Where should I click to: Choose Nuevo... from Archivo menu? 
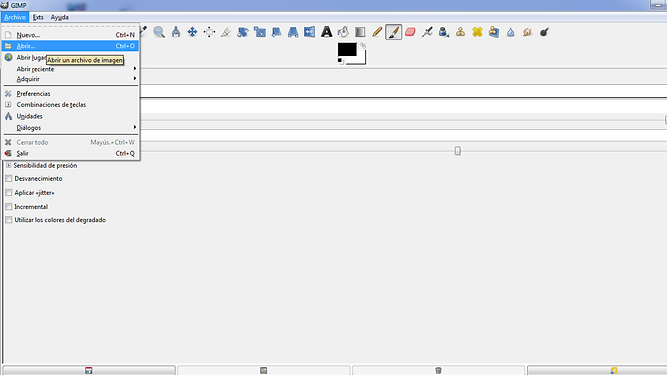[71, 35]
